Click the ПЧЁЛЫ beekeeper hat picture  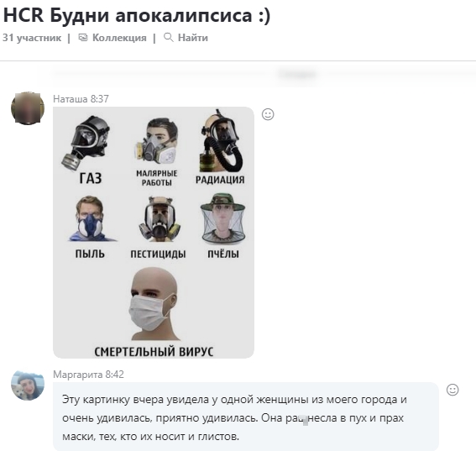pyautogui.click(x=222, y=219)
